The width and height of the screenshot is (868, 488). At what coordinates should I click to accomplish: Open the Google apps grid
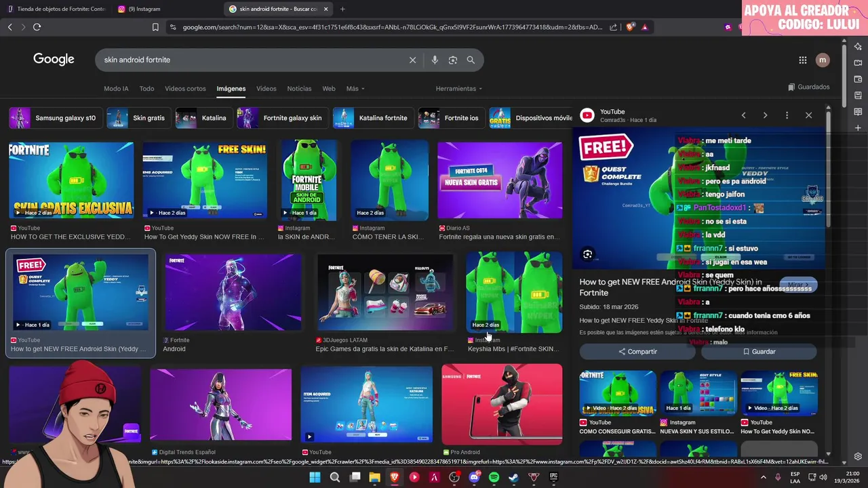click(803, 60)
